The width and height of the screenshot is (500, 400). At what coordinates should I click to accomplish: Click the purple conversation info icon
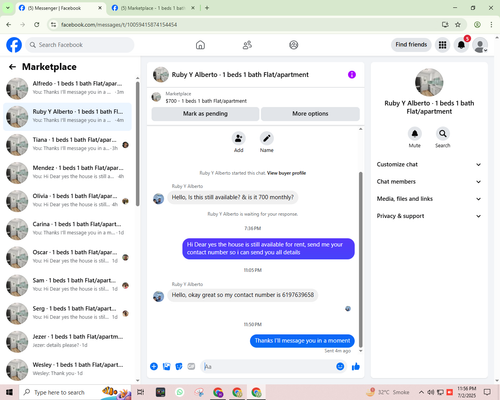tap(352, 75)
